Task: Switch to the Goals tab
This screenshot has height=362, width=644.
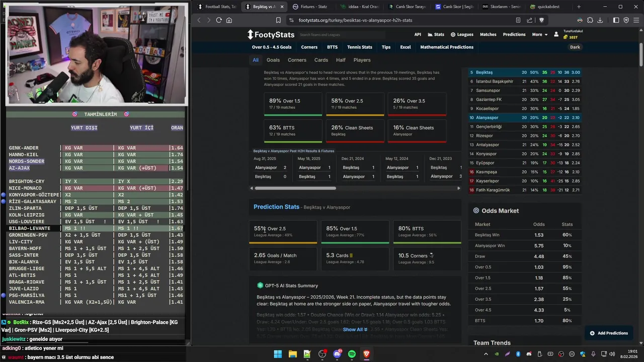Action: pos(273,60)
